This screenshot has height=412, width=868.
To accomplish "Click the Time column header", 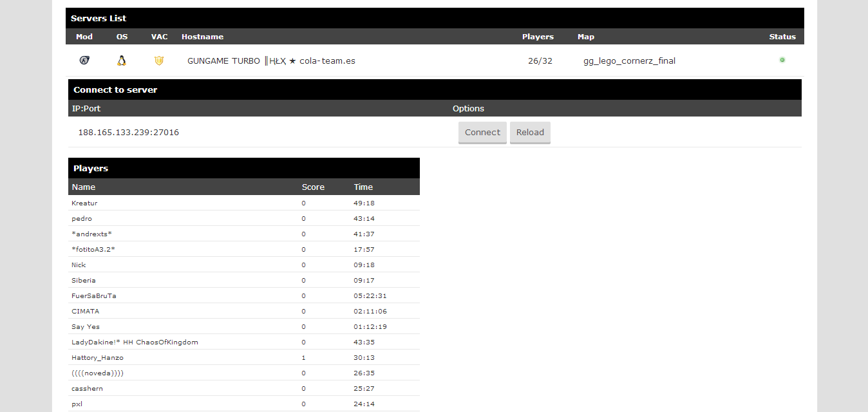I will 363,187.
